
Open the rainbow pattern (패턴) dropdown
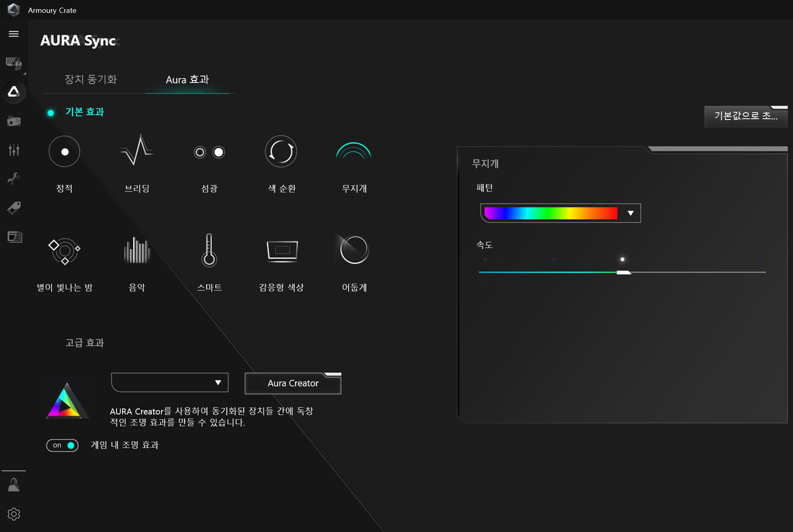pyautogui.click(x=560, y=213)
